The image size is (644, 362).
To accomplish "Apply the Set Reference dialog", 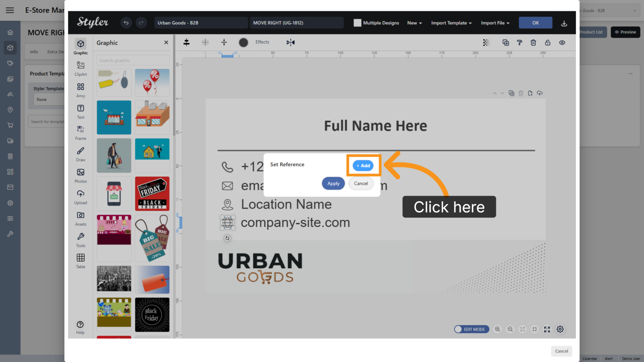I will click(x=333, y=183).
